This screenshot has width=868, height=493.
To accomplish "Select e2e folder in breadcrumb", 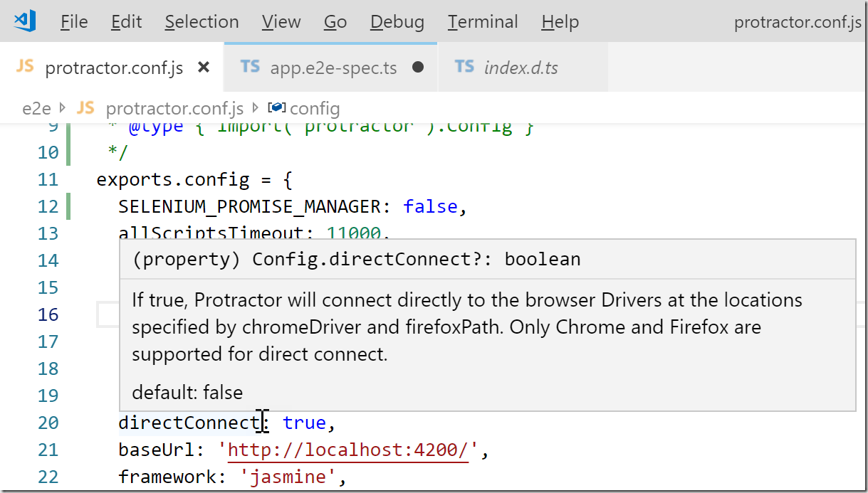I will [x=37, y=109].
